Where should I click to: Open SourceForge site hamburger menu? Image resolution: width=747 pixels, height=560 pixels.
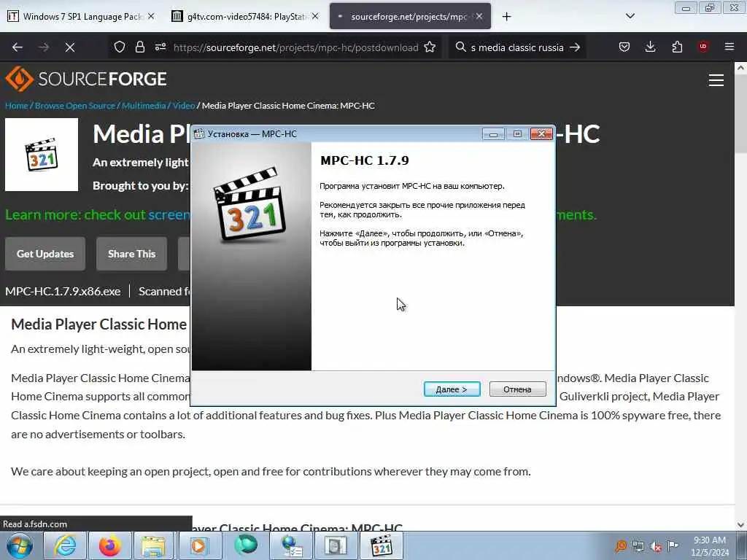click(x=716, y=80)
